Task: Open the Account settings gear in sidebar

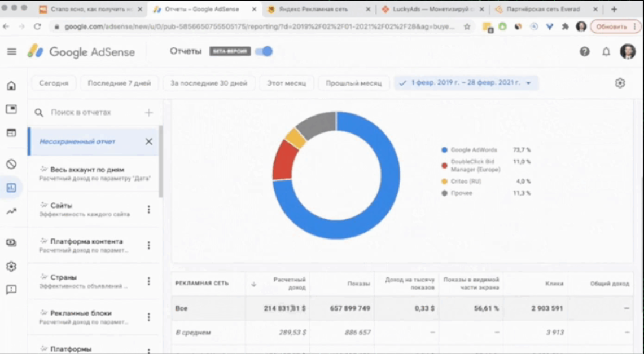Action: (11, 266)
